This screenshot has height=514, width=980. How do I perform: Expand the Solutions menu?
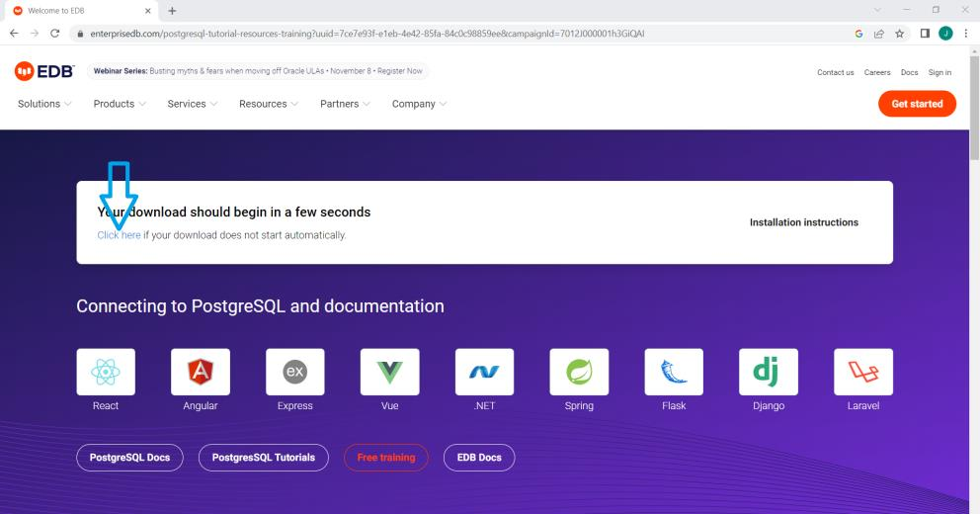pyautogui.click(x=44, y=104)
